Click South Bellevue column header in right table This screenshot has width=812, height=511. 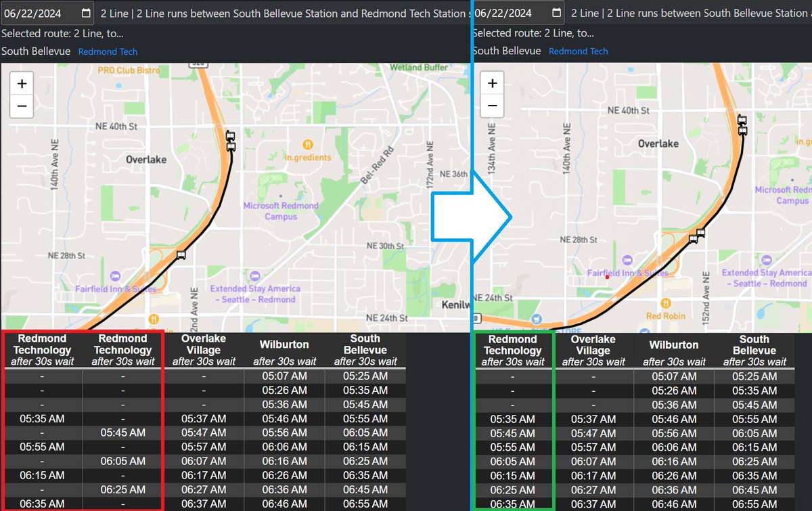point(754,351)
